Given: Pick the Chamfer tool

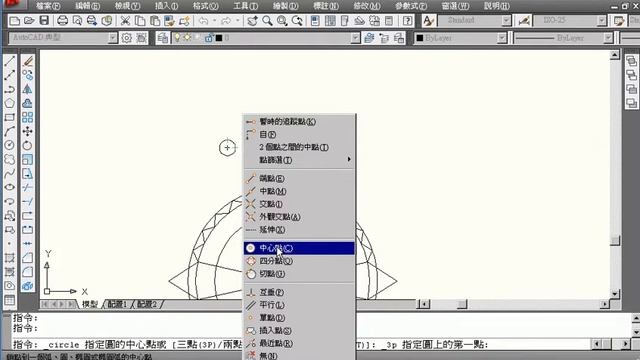Looking at the screenshot, I should coord(27,258).
